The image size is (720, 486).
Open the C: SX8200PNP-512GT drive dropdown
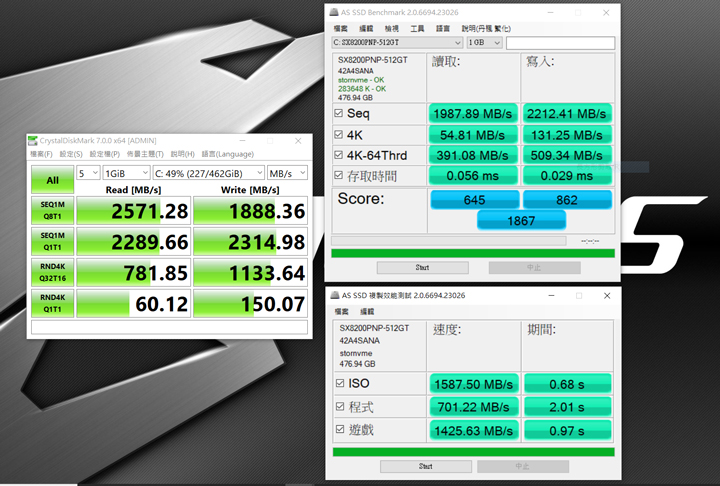[x=397, y=43]
